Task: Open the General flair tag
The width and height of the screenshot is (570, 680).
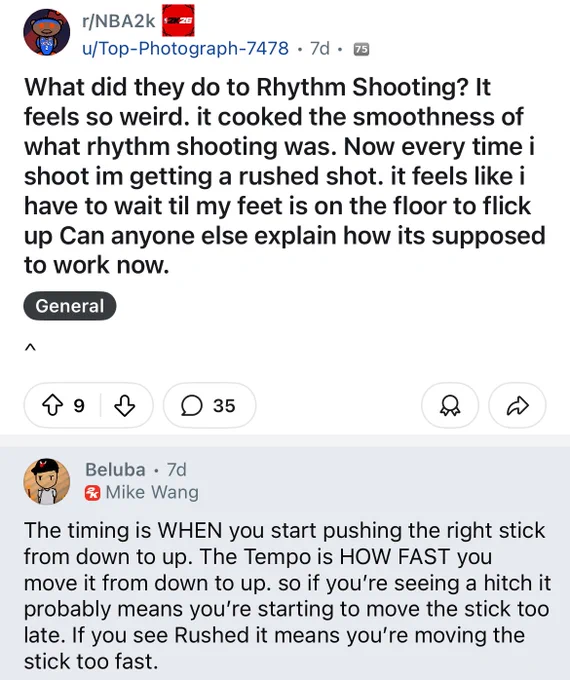Action: coord(70,306)
